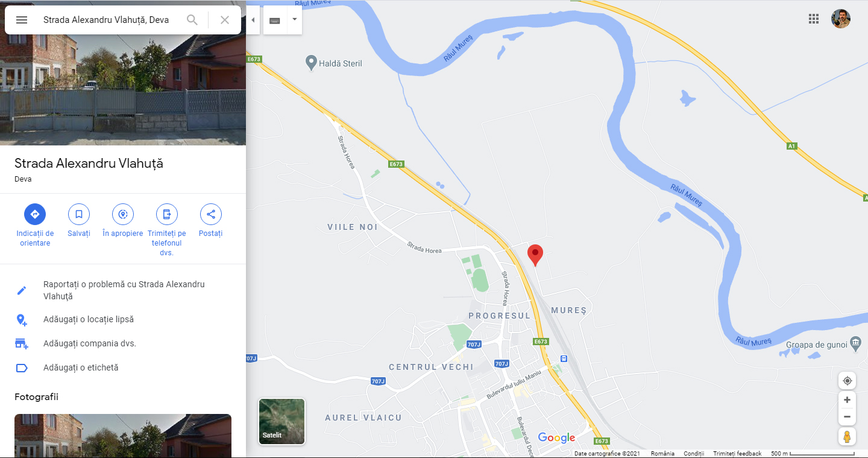Zoom out with minus button

(848, 417)
